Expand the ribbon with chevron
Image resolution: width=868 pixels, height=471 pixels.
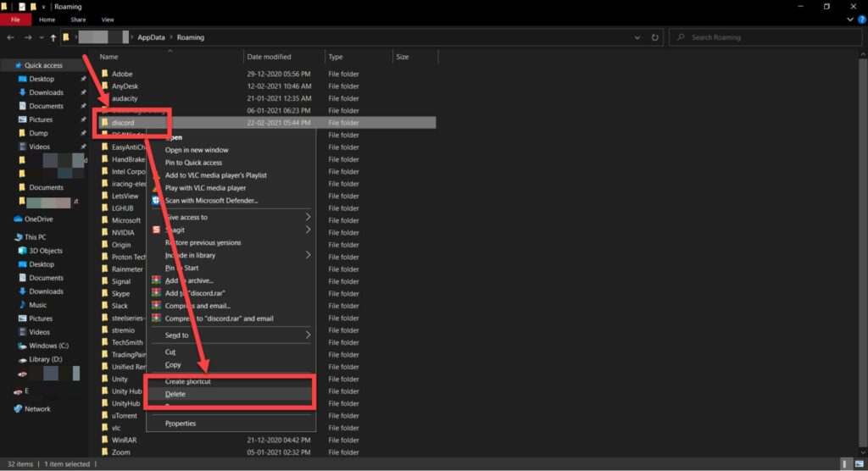(850, 19)
